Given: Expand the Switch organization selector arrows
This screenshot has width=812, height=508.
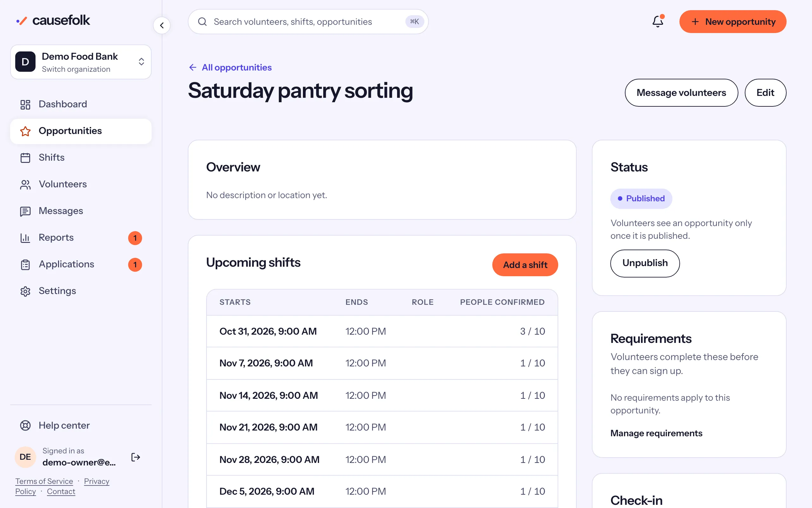Looking at the screenshot, I should [141, 62].
